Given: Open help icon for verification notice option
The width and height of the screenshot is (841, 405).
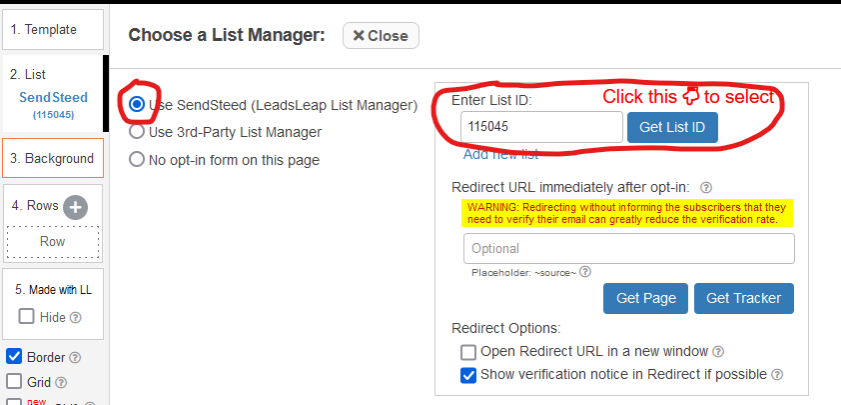Looking at the screenshot, I should (777, 374).
